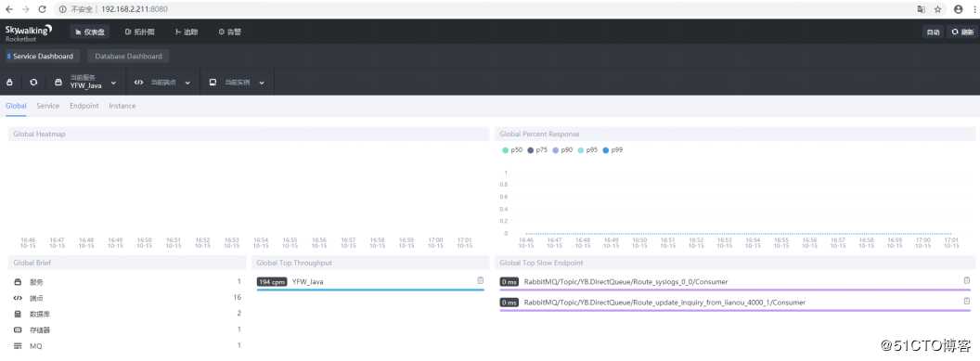The width and height of the screenshot is (980, 361).
Task: Click the MQ icon in Global Brief
Action: [x=18, y=345]
